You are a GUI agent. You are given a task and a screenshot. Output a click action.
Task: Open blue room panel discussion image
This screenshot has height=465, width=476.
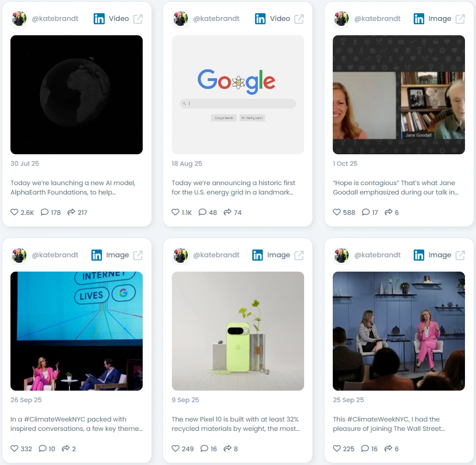tap(398, 331)
